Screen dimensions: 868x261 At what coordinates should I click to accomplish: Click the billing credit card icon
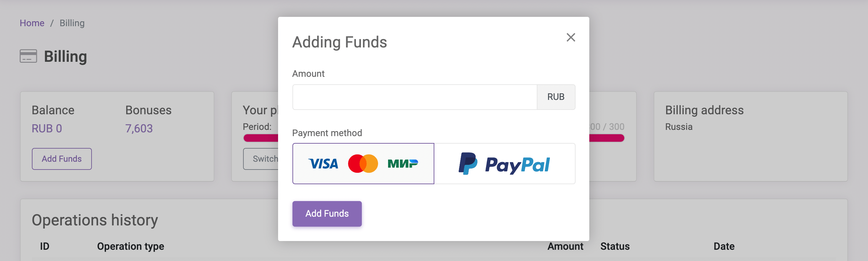(x=28, y=56)
